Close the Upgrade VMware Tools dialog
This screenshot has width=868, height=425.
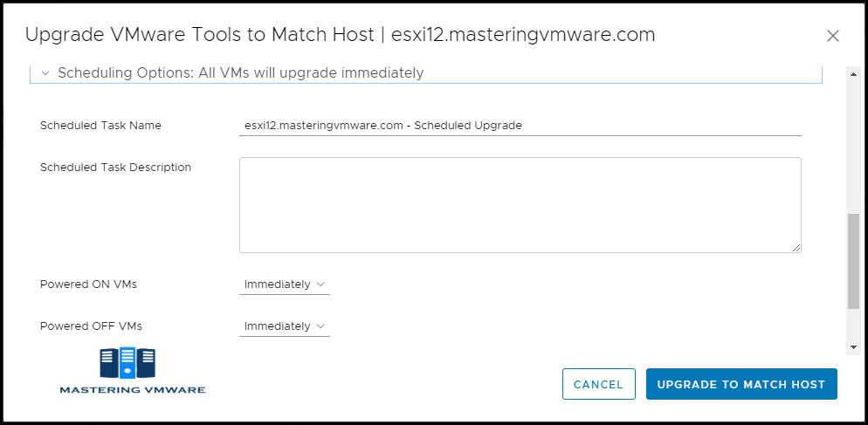832,36
